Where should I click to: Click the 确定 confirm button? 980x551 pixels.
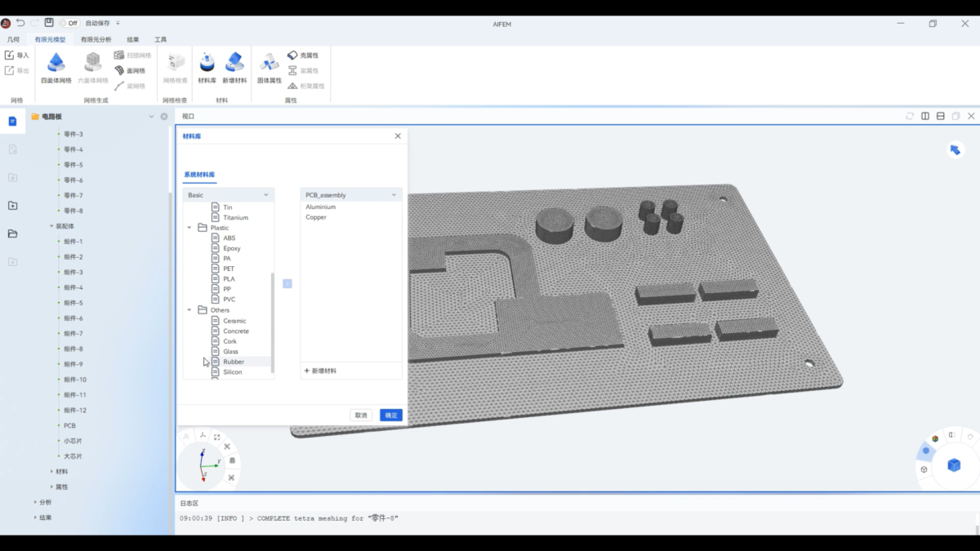pos(391,415)
